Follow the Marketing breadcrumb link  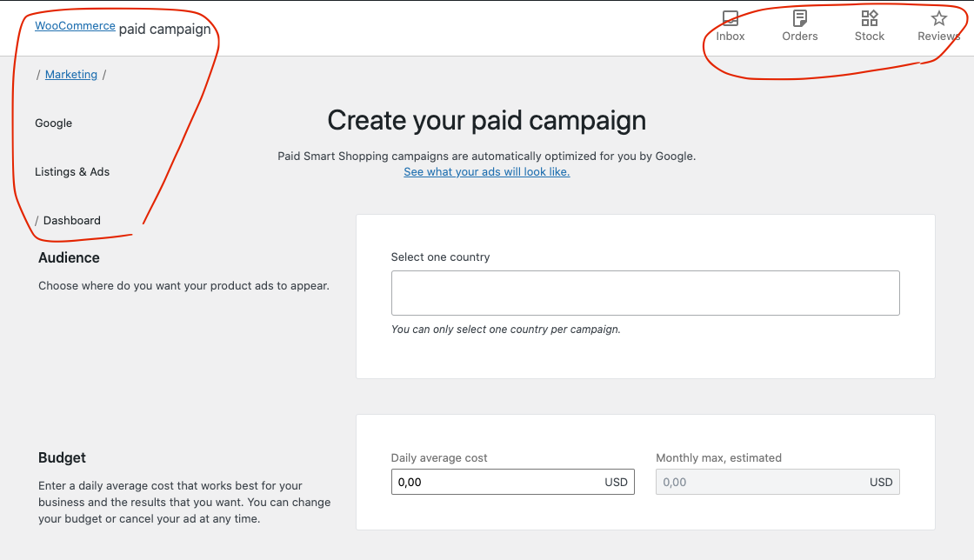(71, 75)
